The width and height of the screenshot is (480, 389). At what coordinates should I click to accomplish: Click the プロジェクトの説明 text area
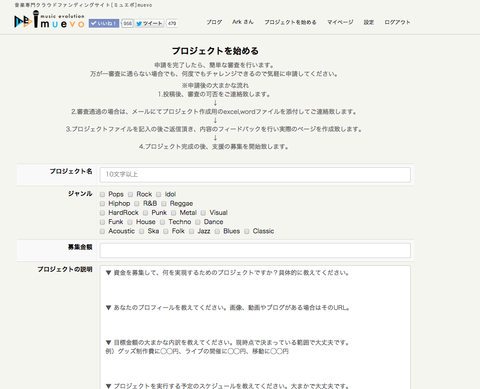pos(255,327)
